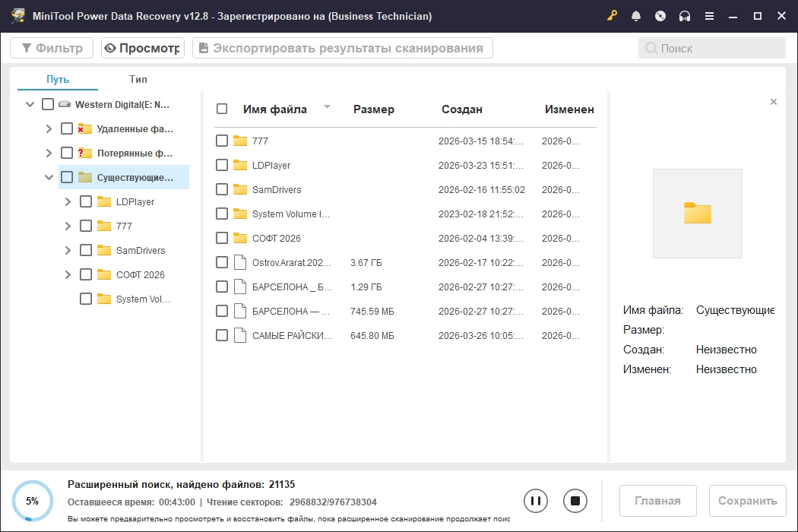
Task: Click the SamDrivers folder icon in the tree
Action: tap(104, 251)
